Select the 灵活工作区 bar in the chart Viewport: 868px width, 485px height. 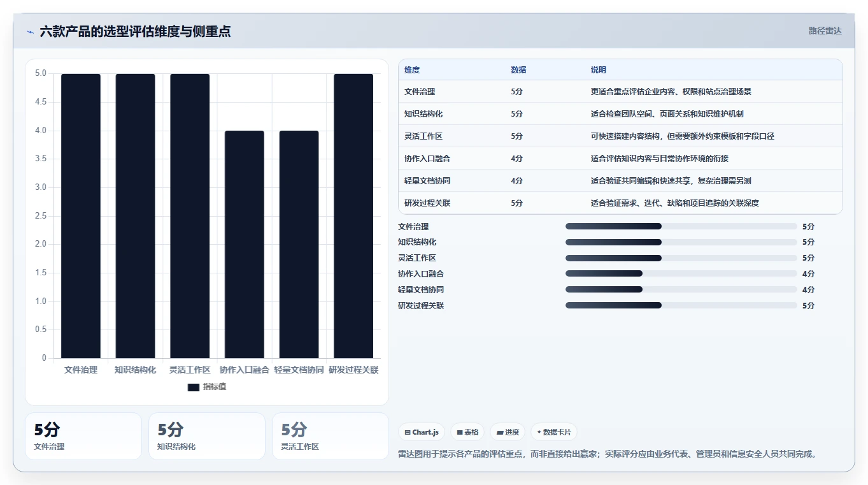point(190,216)
